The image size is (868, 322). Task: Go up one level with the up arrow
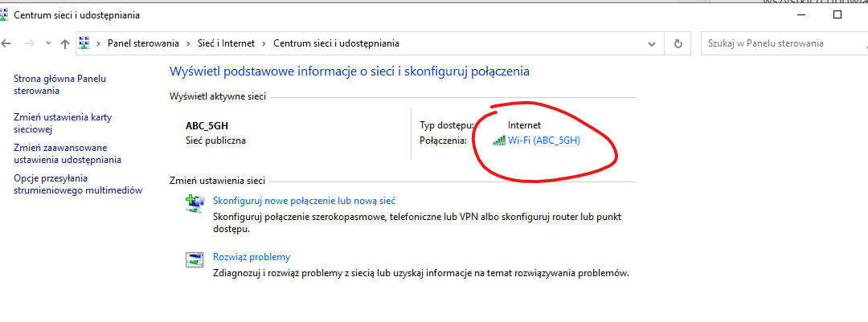[65, 43]
